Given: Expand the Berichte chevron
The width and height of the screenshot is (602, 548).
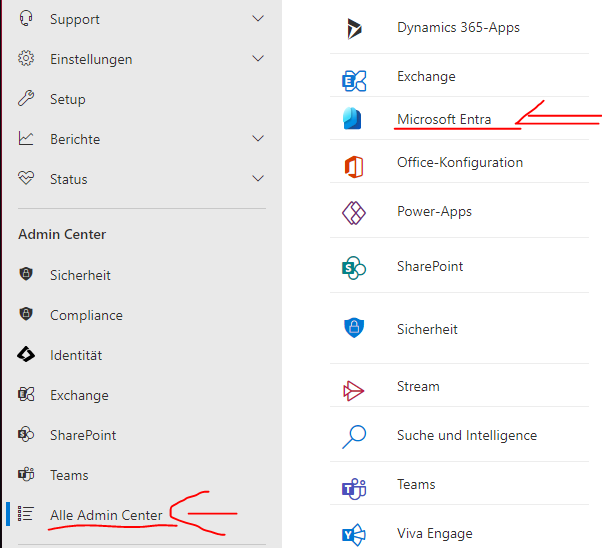Looking at the screenshot, I should tap(258, 139).
